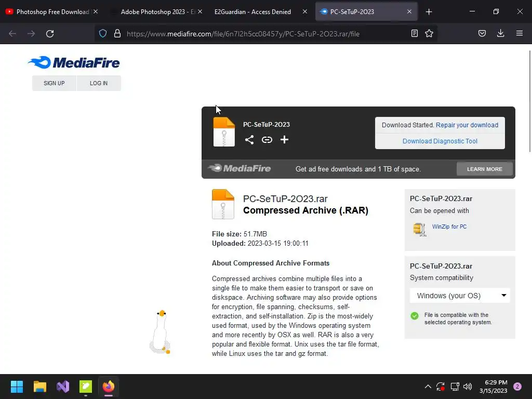Click the network icon in system tray
532x399 pixels.
click(x=455, y=387)
